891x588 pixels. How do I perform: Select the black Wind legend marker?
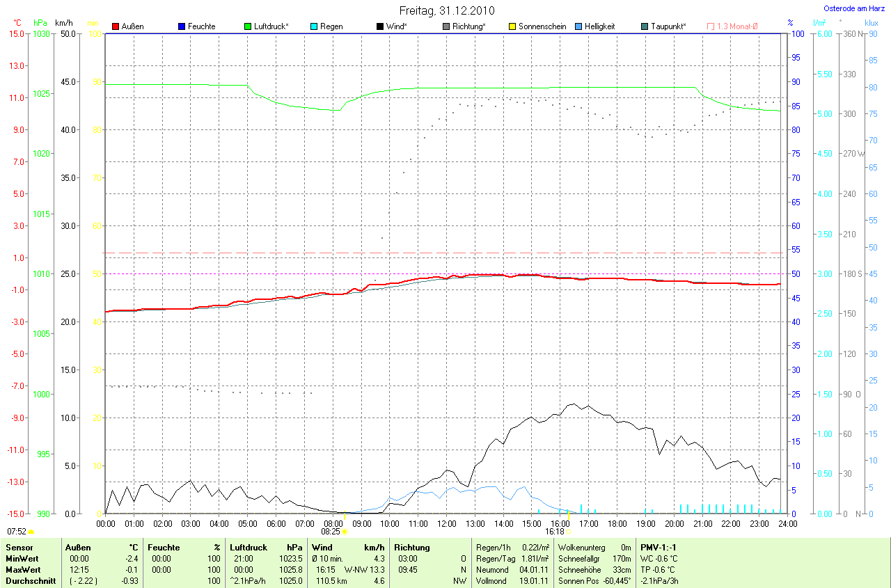pyautogui.click(x=380, y=26)
